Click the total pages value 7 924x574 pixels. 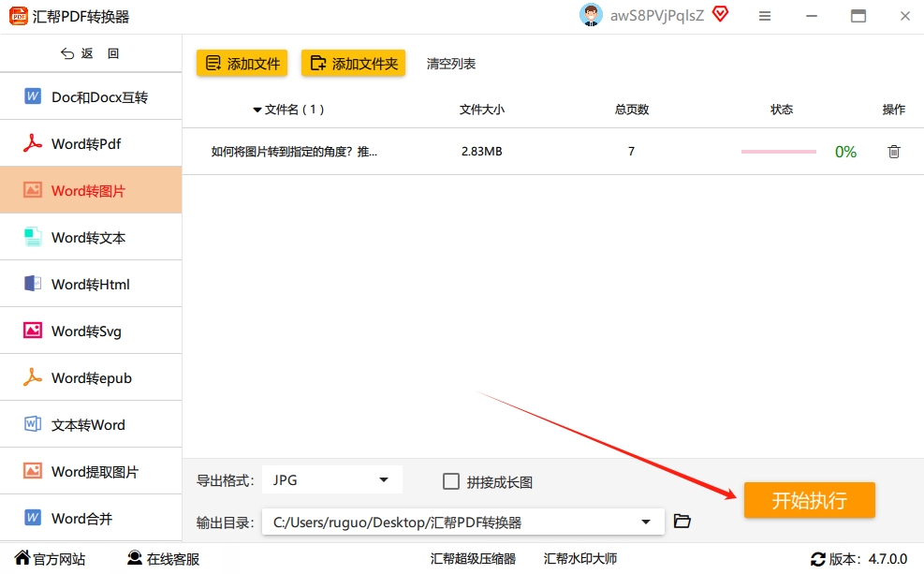click(x=631, y=152)
